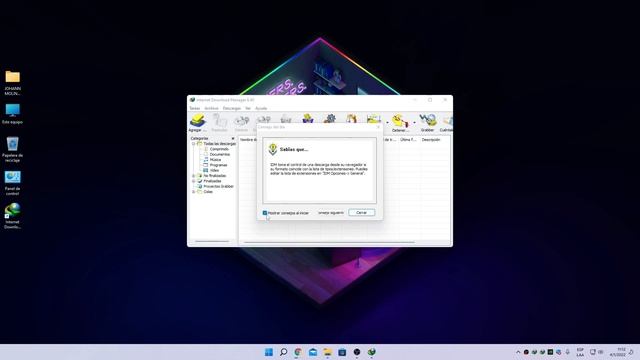The height and width of the screenshot is (360, 640).
Task: Select Música category in tree
Action: point(215,160)
